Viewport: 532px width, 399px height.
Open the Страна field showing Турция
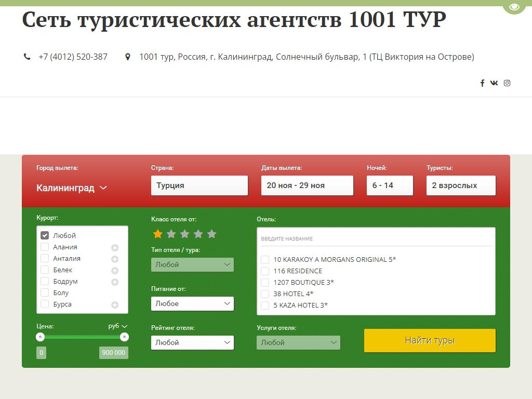pos(199,185)
